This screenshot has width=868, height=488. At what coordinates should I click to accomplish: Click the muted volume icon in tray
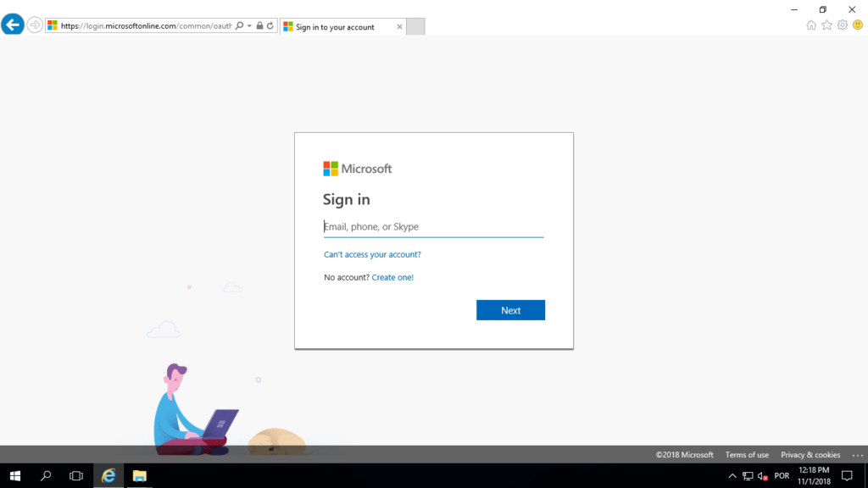pyautogui.click(x=762, y=476)
